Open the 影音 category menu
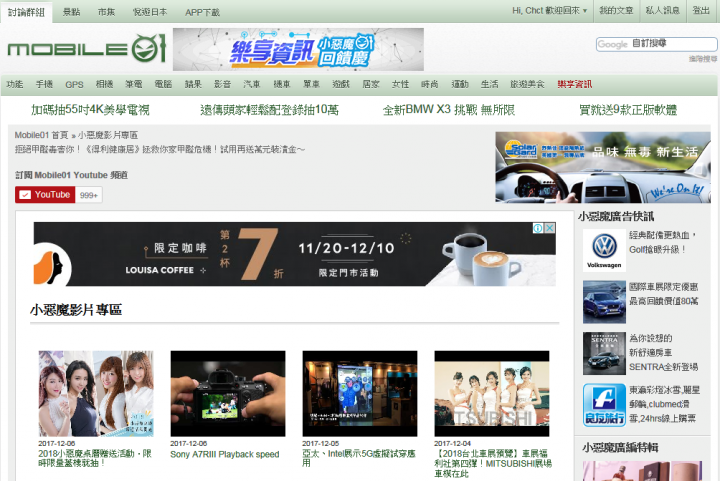Image resolution: width=720 pixels, height=481 pixels. pos(222,84)
